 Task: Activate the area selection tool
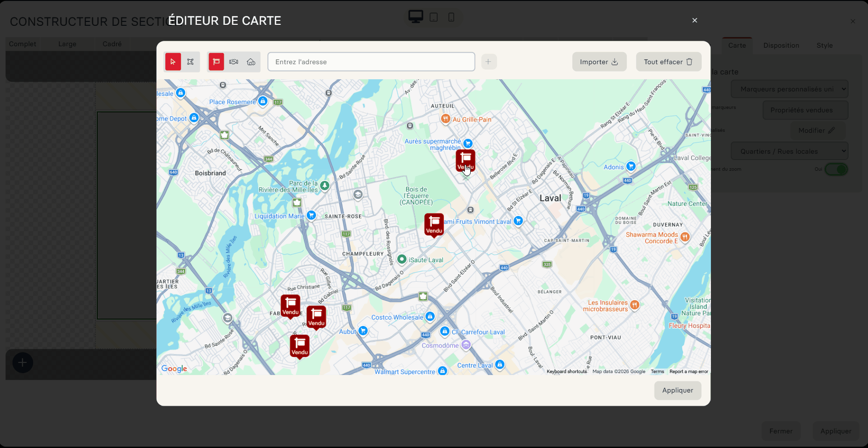[x=191, y=62]
